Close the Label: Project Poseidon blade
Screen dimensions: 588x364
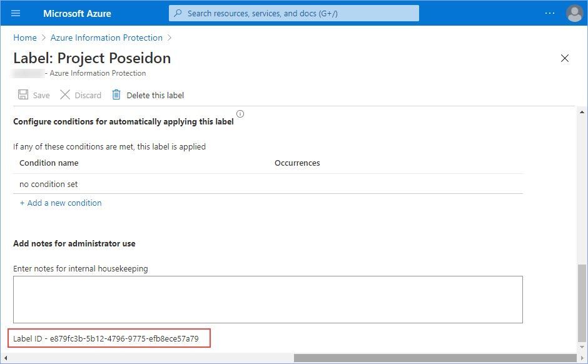coord(564,58)
